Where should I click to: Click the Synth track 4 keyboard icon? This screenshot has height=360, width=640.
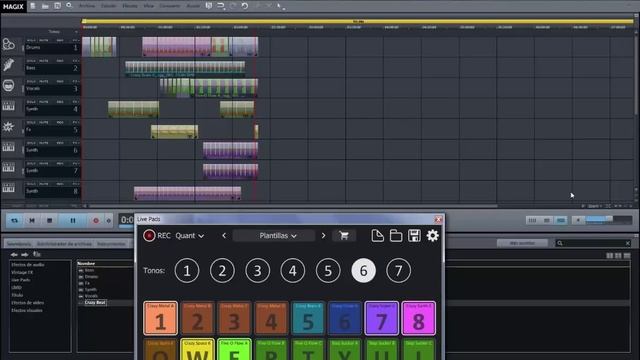(x=8, y=106)
